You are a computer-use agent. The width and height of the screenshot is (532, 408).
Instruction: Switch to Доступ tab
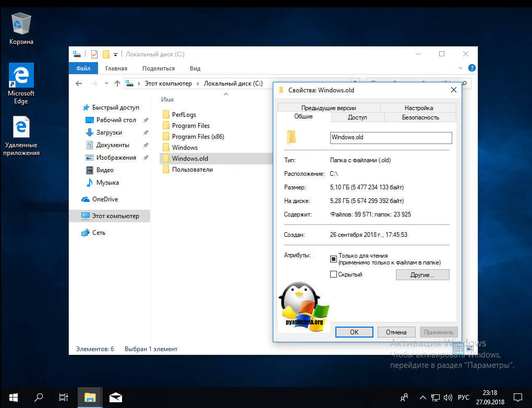pos(357,117)
